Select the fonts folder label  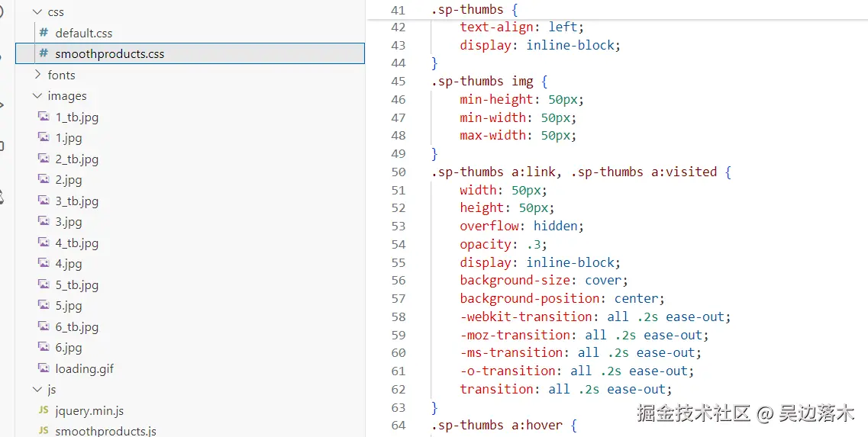pyautogui.click(x=61, y=76)
